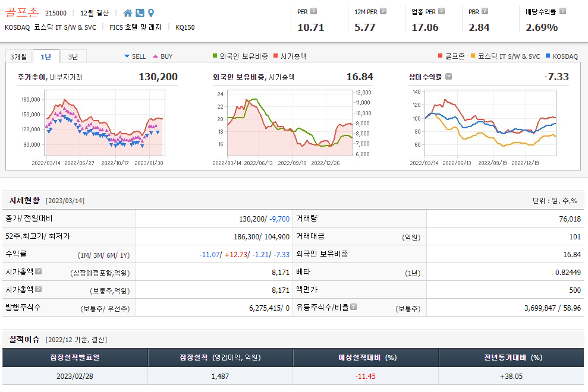Click KOSDAQ 코스닥 IT S/W & SVC classification
Viewport: 588px width, 392px height.
tap(51, 27)
